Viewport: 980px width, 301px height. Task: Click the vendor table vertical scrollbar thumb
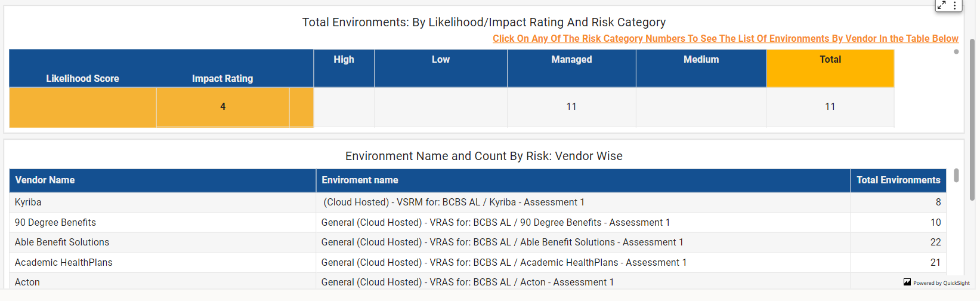pos(956,175)
